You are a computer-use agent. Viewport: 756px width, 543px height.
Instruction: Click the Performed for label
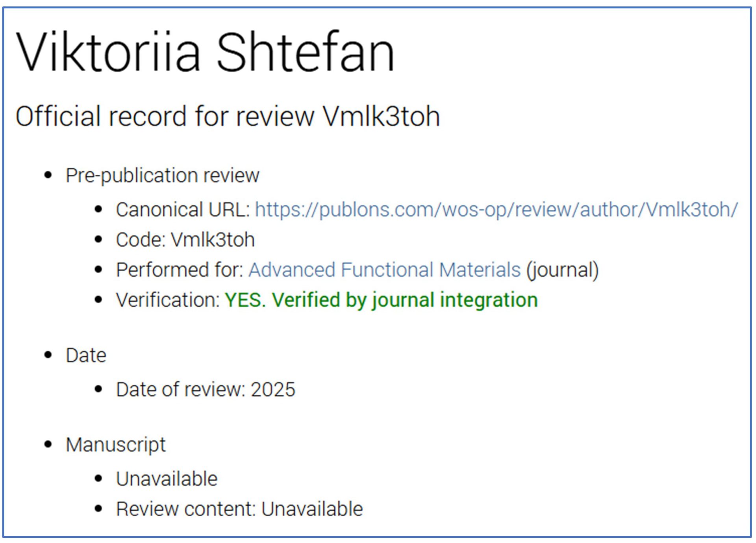point(180,270)
